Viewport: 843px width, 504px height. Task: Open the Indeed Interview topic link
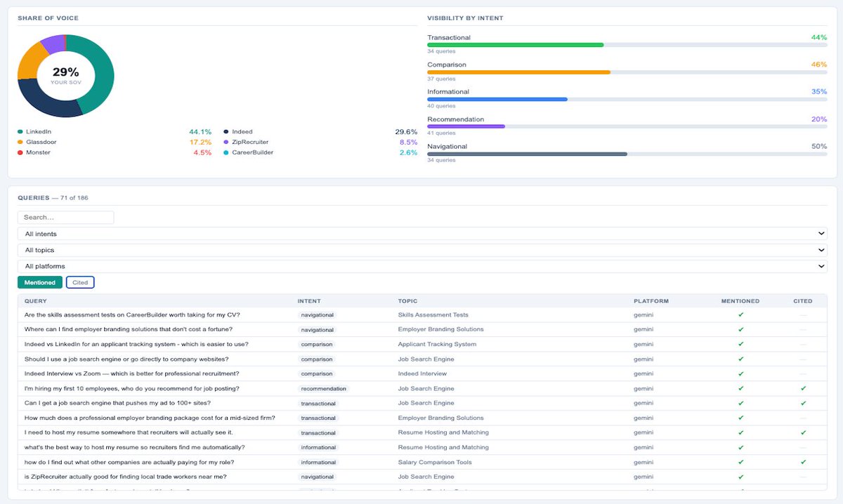click(422, 374)
